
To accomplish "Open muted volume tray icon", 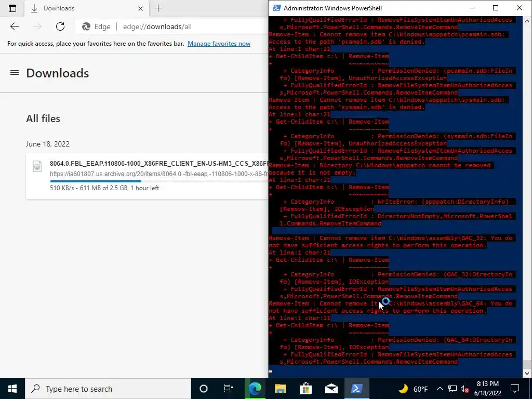I will [x=465, y=389].
